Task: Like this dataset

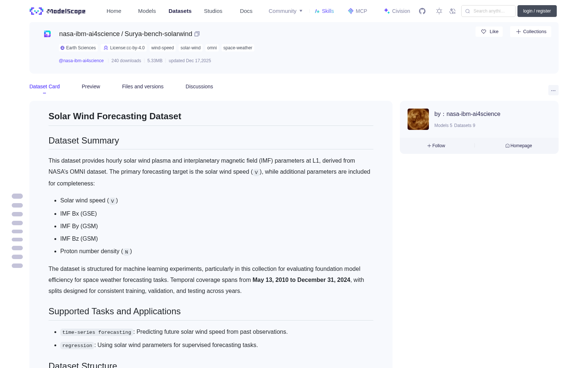Action: (489, 32)
